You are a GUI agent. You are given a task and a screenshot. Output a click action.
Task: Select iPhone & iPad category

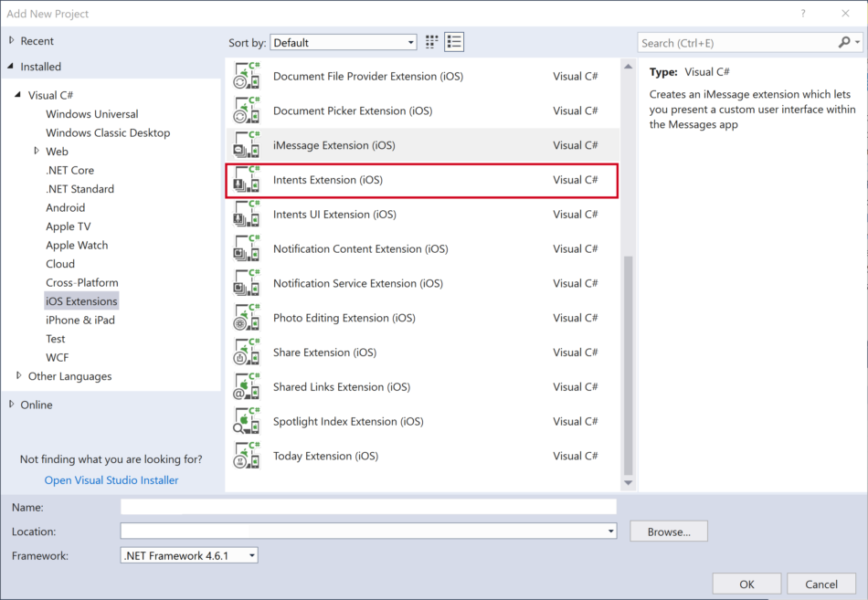click(x=80, y=320)
